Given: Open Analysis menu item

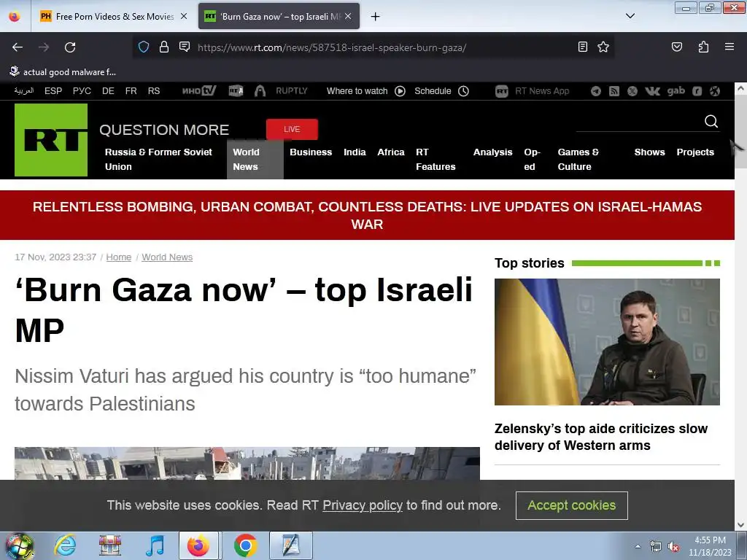Looking at the screenshot, I should click(x=492, y=152).
